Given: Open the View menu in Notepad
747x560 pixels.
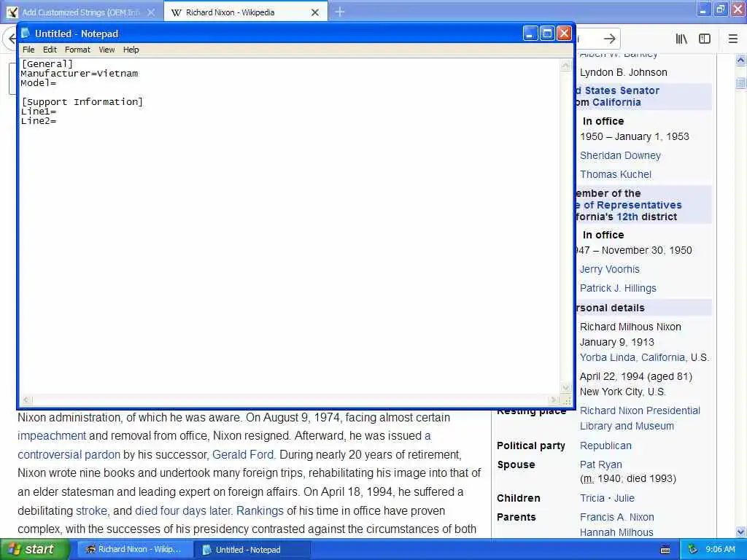Looking at the screenshot, I should 107,50.
